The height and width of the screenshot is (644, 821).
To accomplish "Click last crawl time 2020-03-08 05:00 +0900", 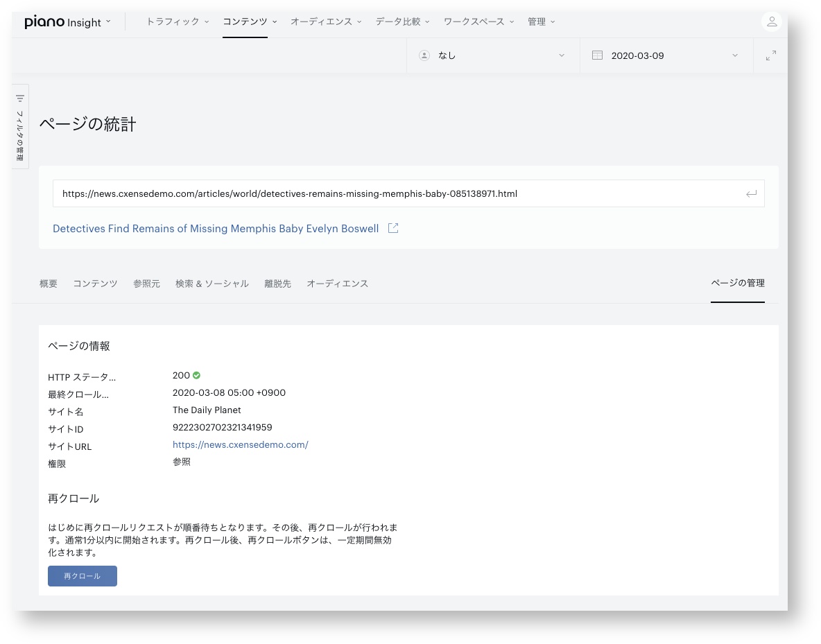I will [x=230, y=392].
